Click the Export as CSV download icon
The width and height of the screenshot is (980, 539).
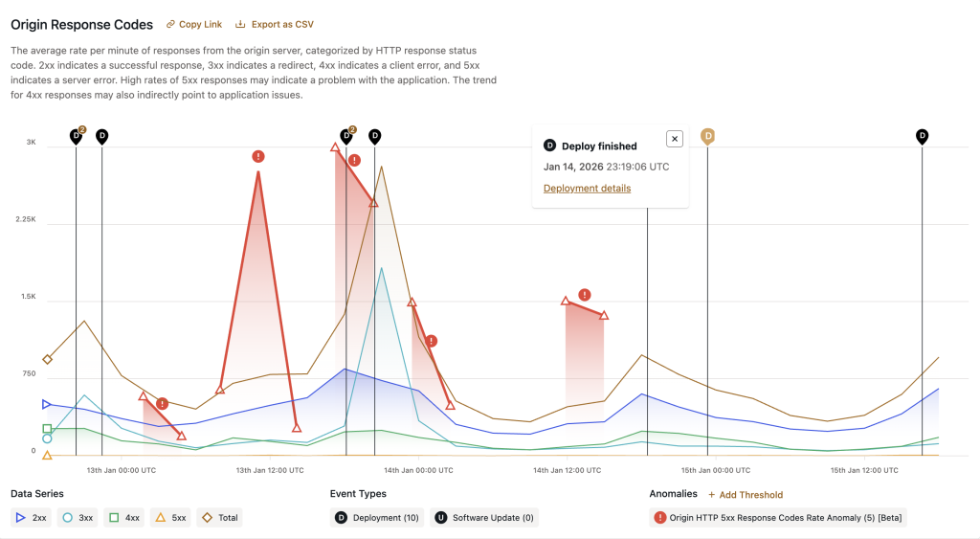tap(240, 25)
